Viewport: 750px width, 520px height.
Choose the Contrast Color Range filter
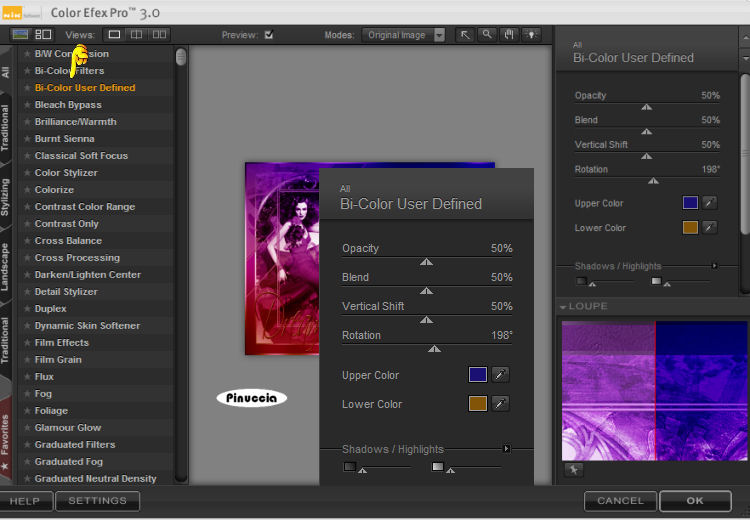(85, 207)
